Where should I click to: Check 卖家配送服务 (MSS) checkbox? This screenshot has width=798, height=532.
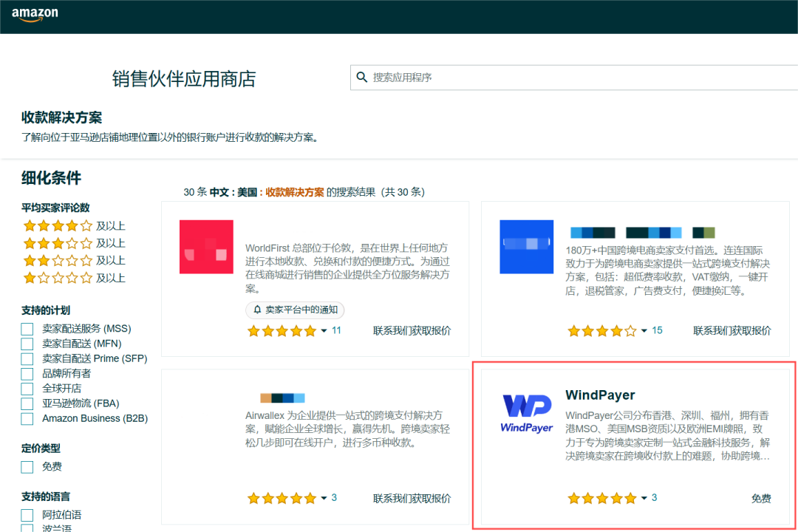click(x=27, y=329)
